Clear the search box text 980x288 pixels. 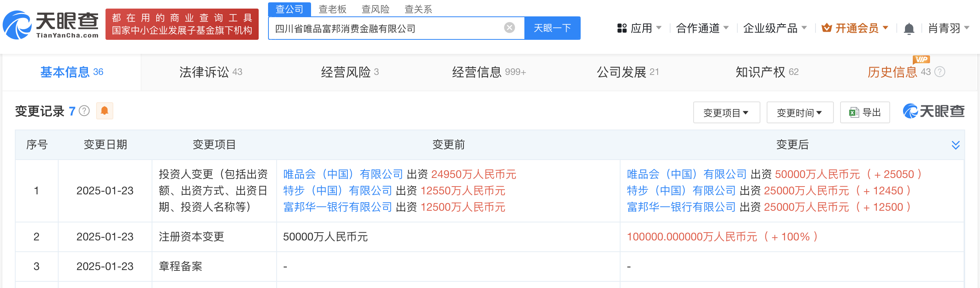pos(509,28)
